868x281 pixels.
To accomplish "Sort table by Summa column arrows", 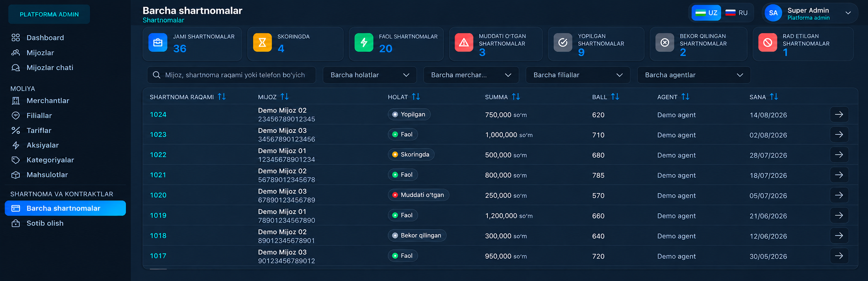I will [516, 97].
